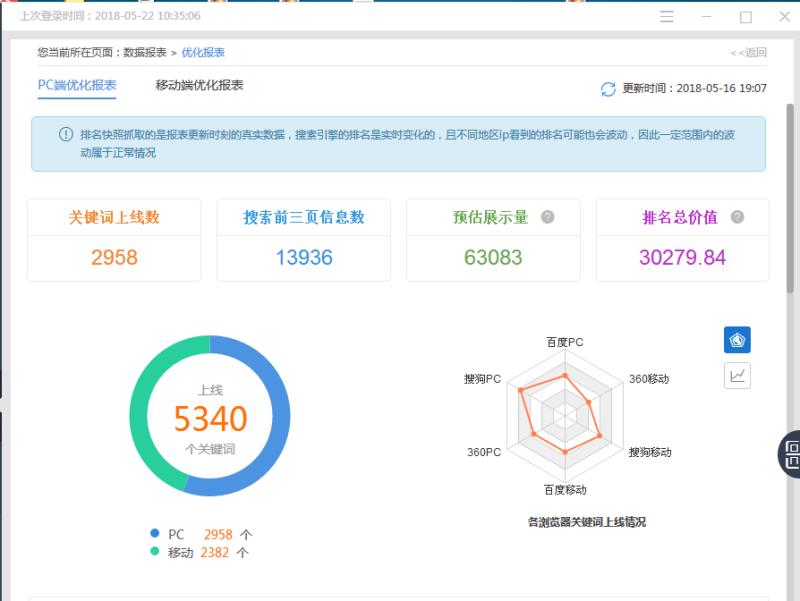Image resolution: width=800 pixels, height=601 pixels.
Task: Click the 360移动 radar axis label
Action: point(648,379)
